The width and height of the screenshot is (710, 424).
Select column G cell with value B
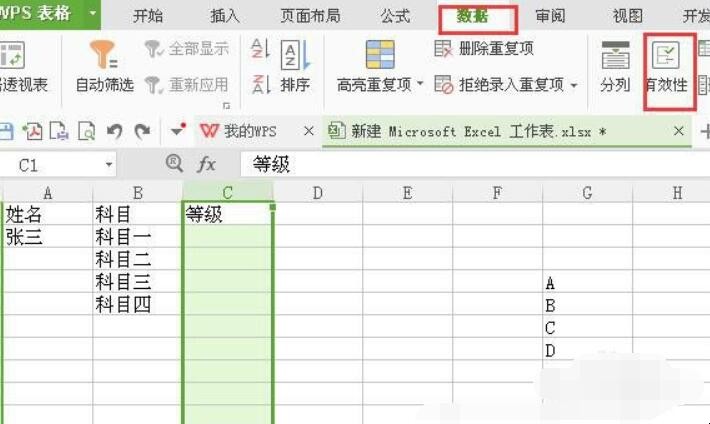587,304
